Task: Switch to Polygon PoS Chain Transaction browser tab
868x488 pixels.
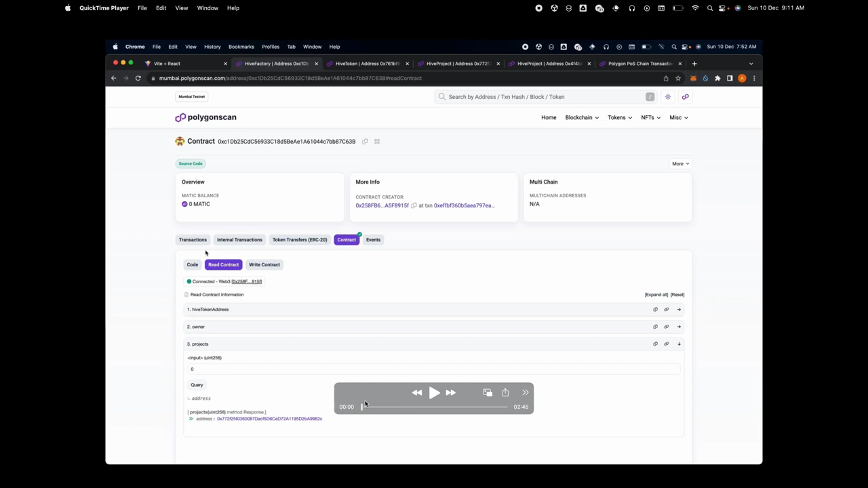Action: (639, 64)
